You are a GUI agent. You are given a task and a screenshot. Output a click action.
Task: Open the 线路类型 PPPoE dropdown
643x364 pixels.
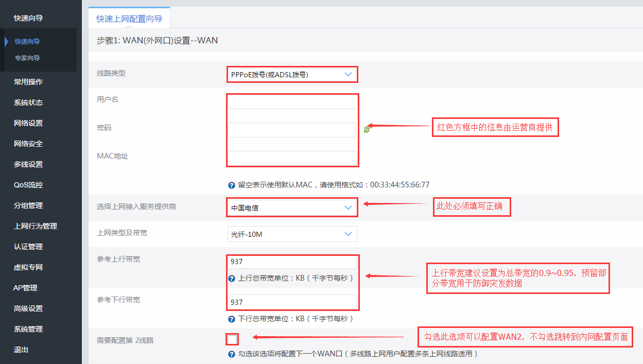click(x=292, y=75)
